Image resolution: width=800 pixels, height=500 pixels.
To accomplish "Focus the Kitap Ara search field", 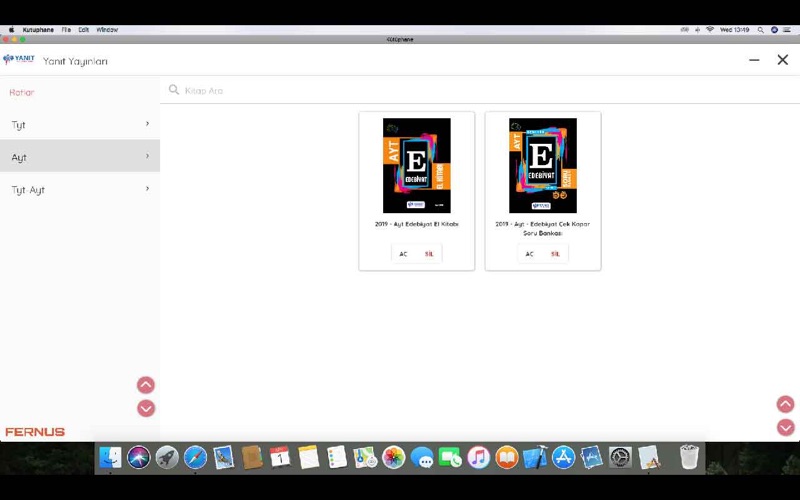I will pos(480,90).
